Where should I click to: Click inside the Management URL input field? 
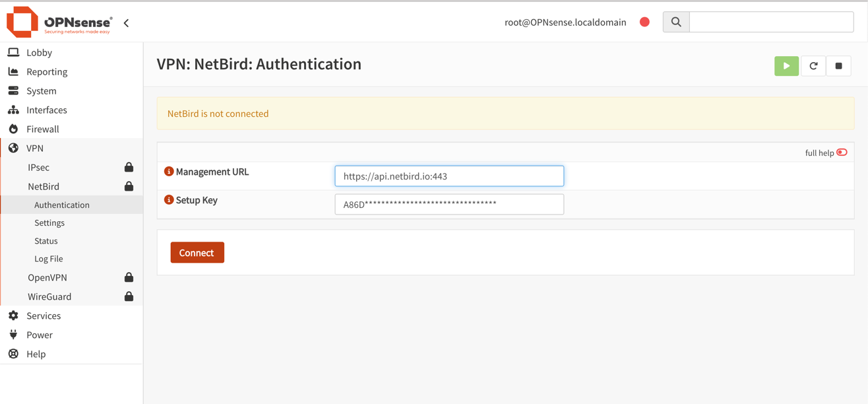pos(449,176)
